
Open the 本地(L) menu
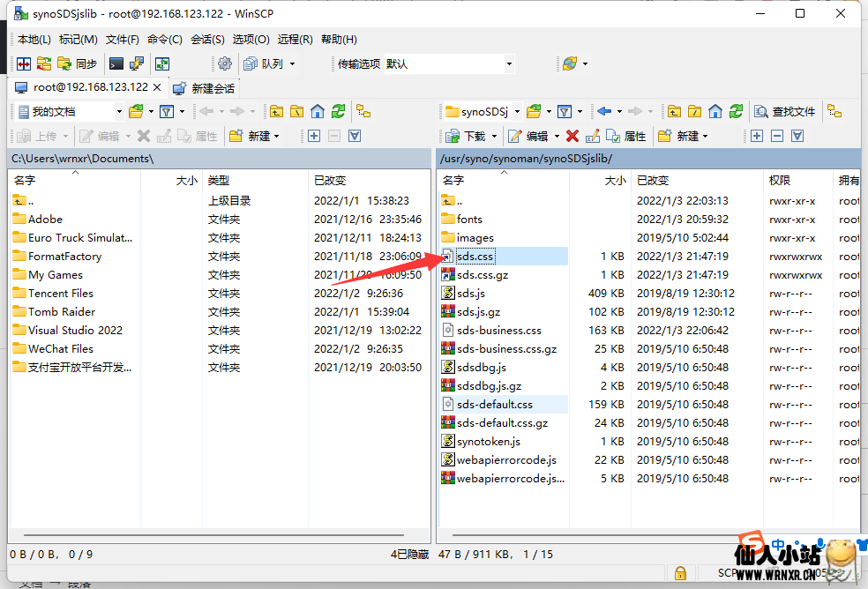coord(34,40)
